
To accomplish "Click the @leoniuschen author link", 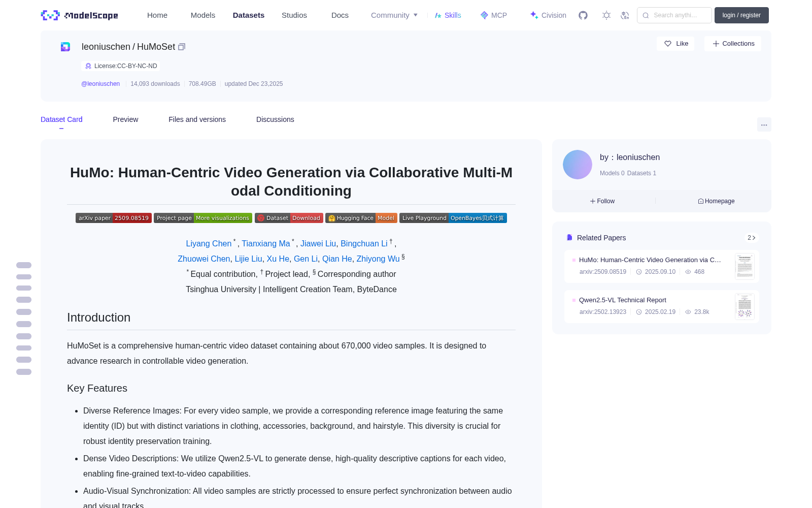I will (x=100, y=84).
